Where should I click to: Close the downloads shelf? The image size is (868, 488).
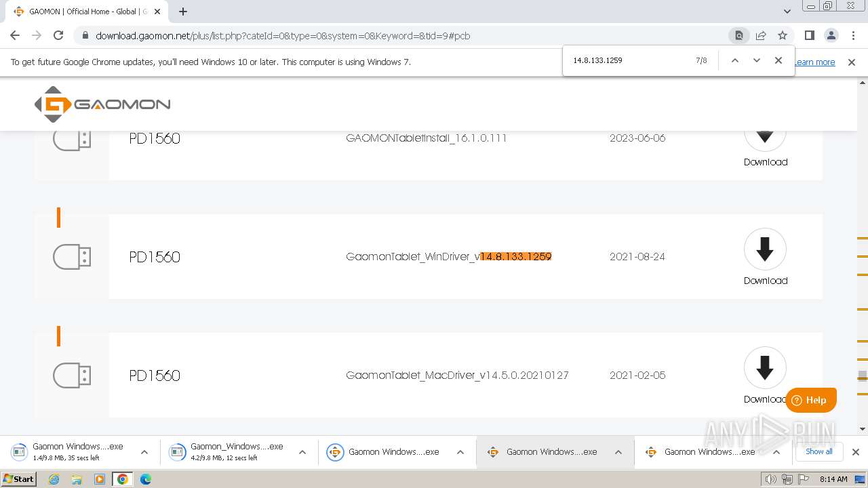[x=855, y=452]
